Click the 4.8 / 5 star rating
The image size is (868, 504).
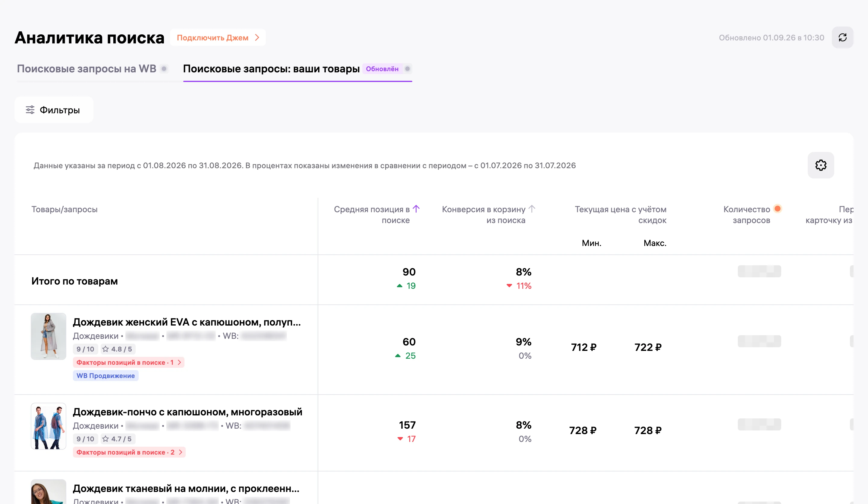point(117,349)
